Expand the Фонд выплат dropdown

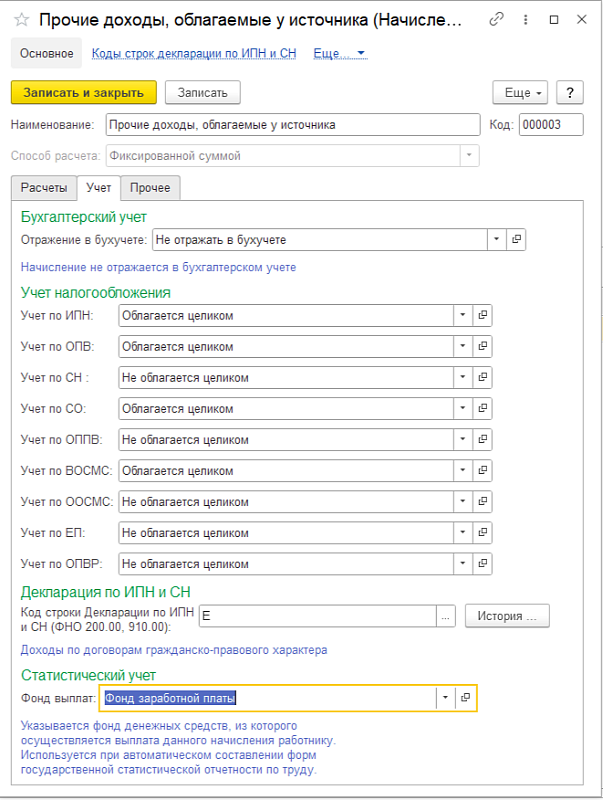click(x=444, y=698)
